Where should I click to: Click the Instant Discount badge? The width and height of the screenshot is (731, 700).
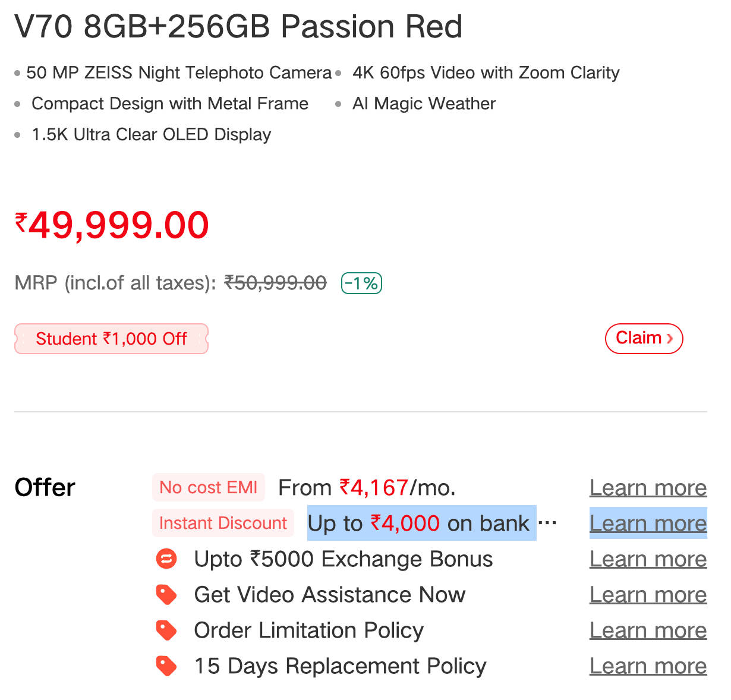click(223, 523)
